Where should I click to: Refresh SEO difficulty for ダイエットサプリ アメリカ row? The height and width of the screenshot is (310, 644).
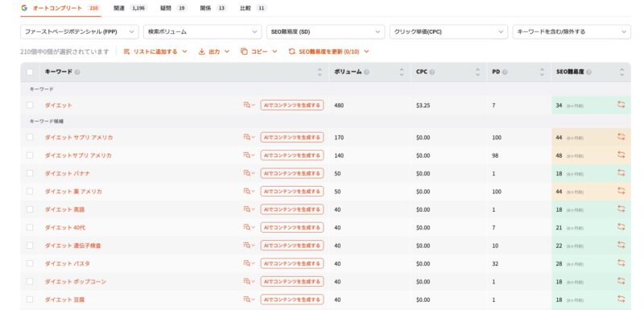coord(621,155)
